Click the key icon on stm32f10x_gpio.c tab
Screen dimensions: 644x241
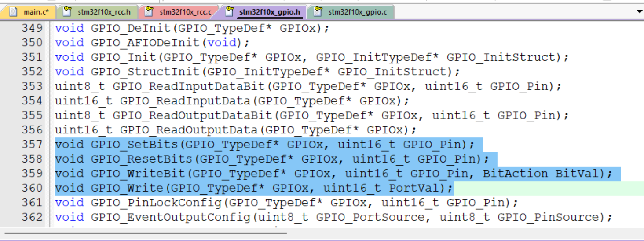coord(318,11)
